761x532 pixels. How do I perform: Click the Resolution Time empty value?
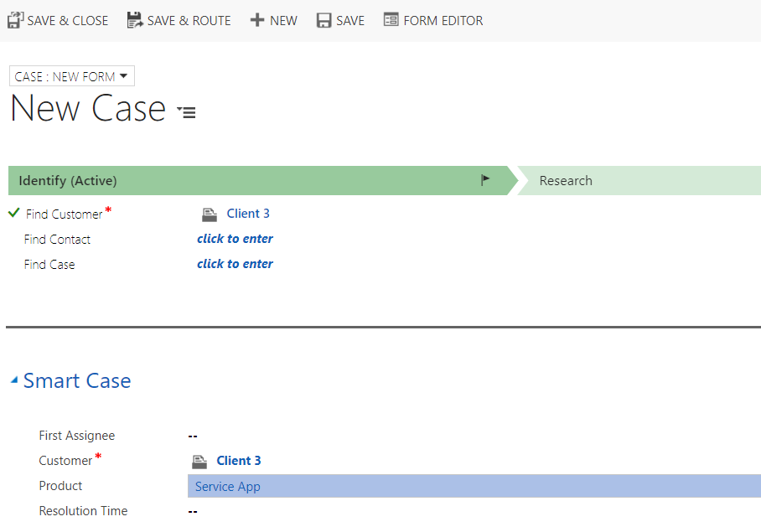click(x=193, y=511)
